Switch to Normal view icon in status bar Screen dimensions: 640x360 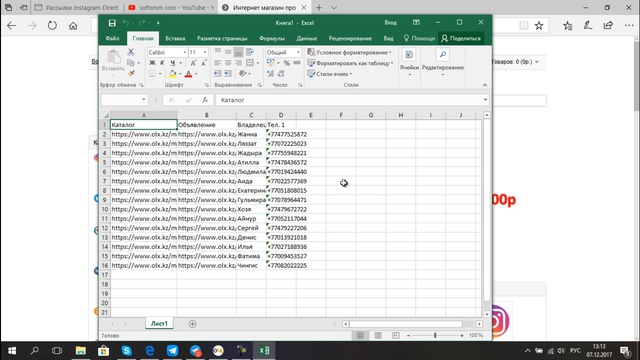tap(360, 336)
